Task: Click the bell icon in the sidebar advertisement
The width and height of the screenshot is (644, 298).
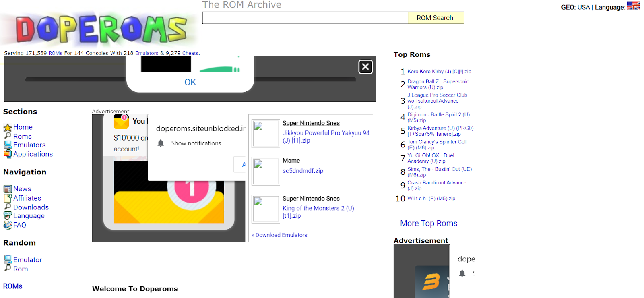Action: point(462,273)
